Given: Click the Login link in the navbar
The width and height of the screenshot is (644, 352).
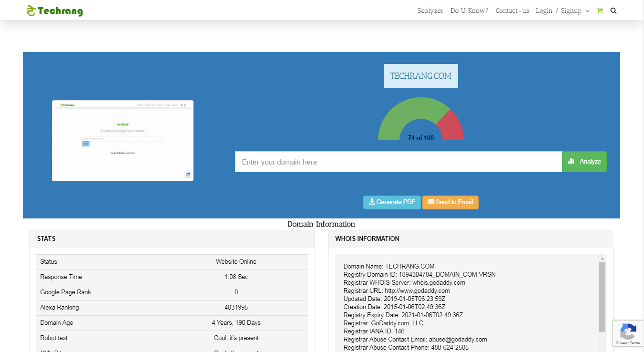Looking at the screenshot, I should tap(544, 11).
